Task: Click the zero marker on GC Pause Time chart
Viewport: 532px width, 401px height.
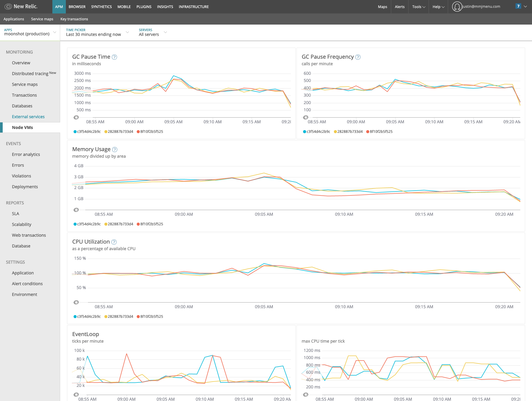Action: click(76, 117)
